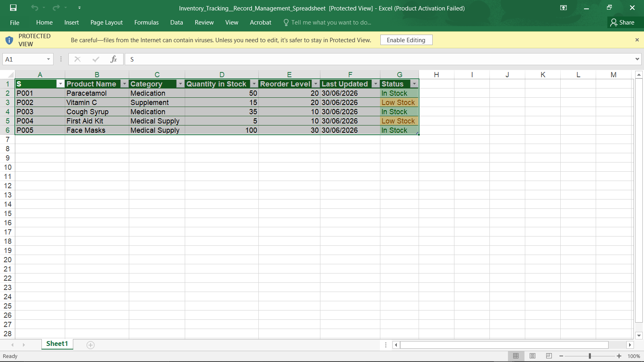Viewport: 644px width, 362px height.
Task: Open Category filter dropdown
Action: pos(180,84)
